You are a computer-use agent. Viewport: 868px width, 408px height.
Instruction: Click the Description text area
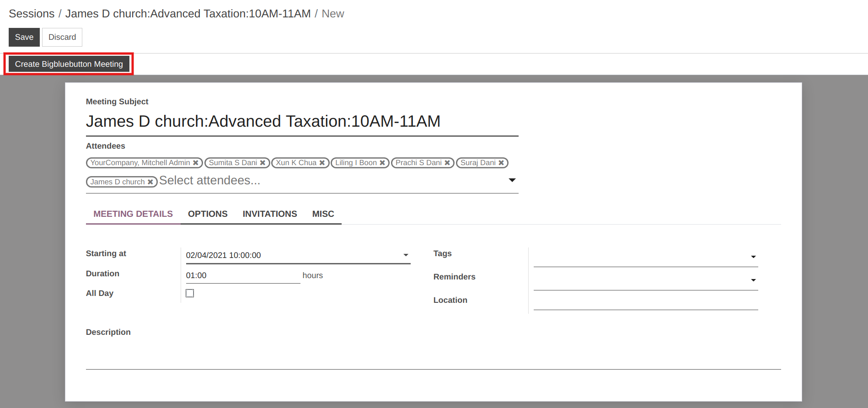pos(434,356)
